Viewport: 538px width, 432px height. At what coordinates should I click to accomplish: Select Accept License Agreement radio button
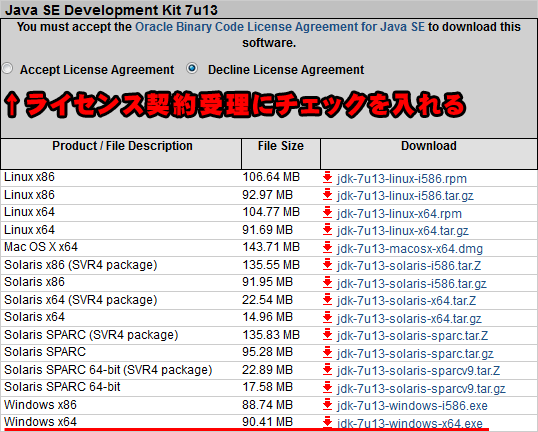coord(8,69)
